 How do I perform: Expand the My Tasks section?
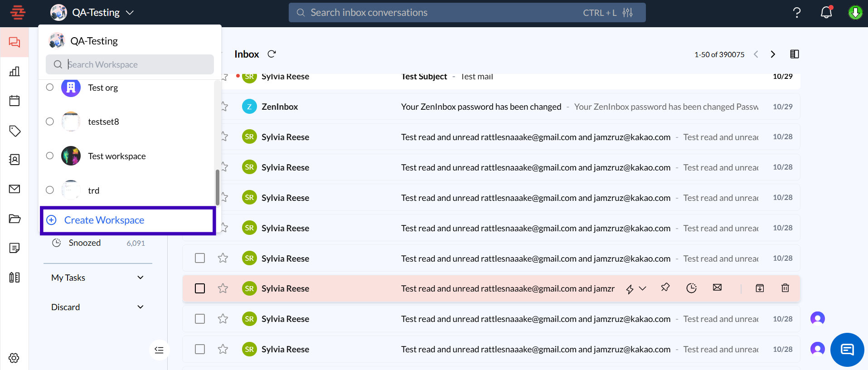coord(140,277)
